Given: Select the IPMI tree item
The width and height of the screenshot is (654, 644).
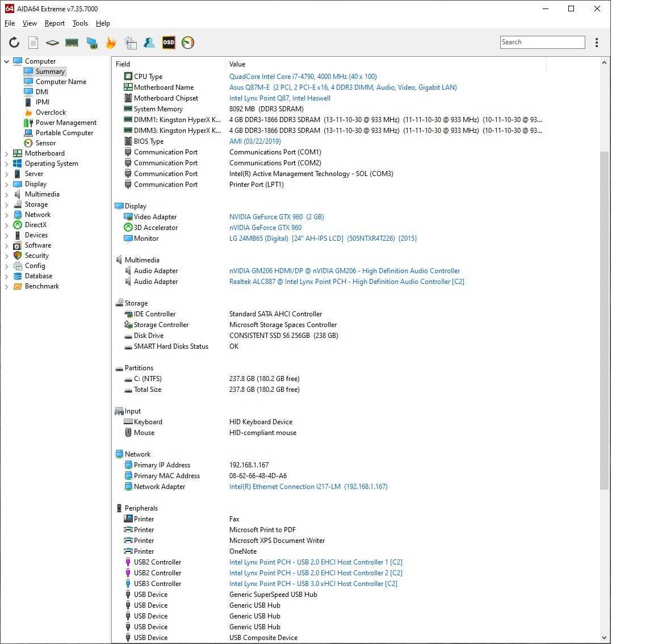Looking at the screenshot, I should coord(43,102).
